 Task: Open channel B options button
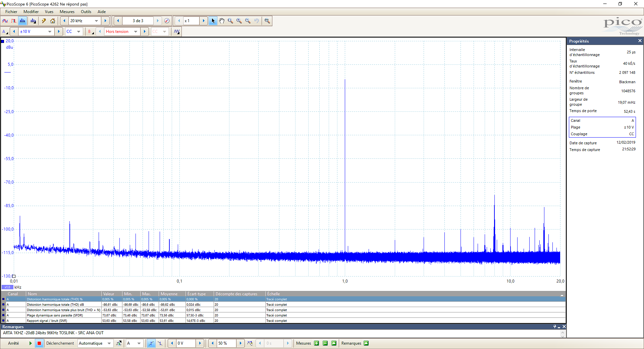[x=90, y=32]
